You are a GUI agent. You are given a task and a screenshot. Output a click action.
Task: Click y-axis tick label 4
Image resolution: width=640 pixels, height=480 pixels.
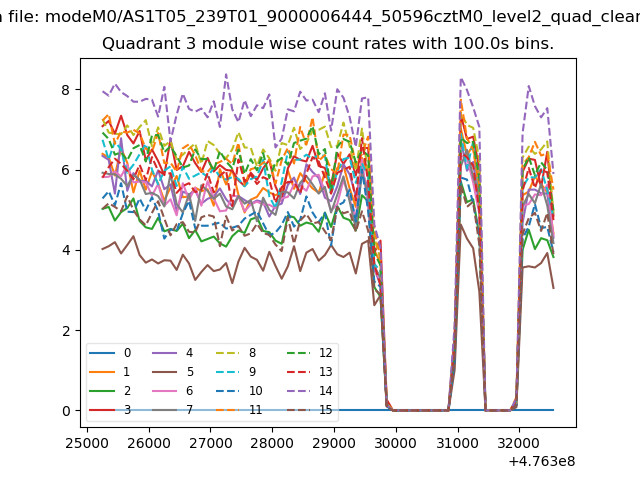coord(68,250)
